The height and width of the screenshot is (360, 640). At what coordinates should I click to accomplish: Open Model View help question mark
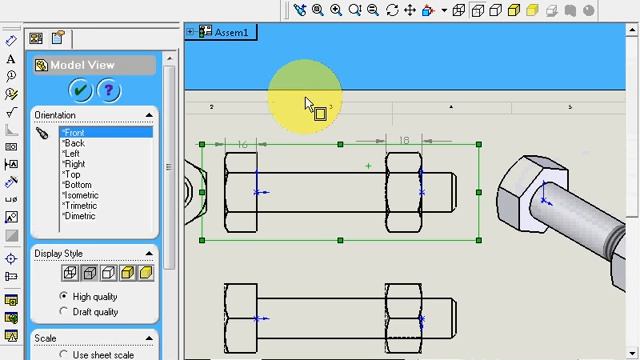point(109,90)
